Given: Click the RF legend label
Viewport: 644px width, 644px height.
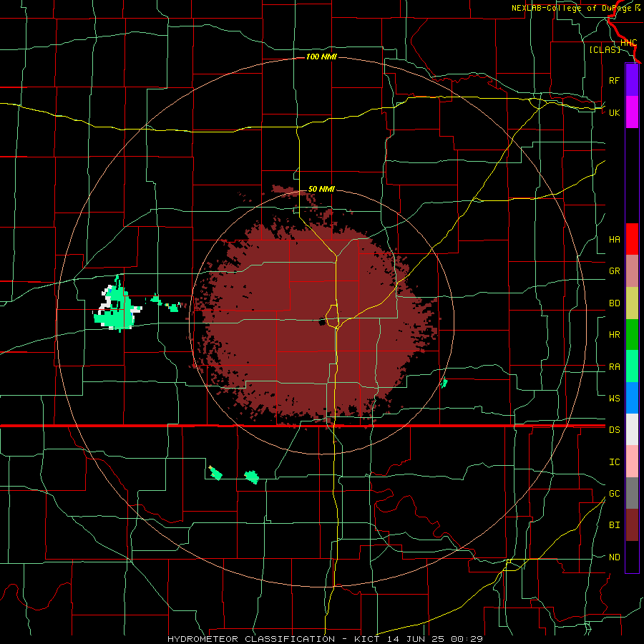Looking at the screenshot, I should (614, 81).
